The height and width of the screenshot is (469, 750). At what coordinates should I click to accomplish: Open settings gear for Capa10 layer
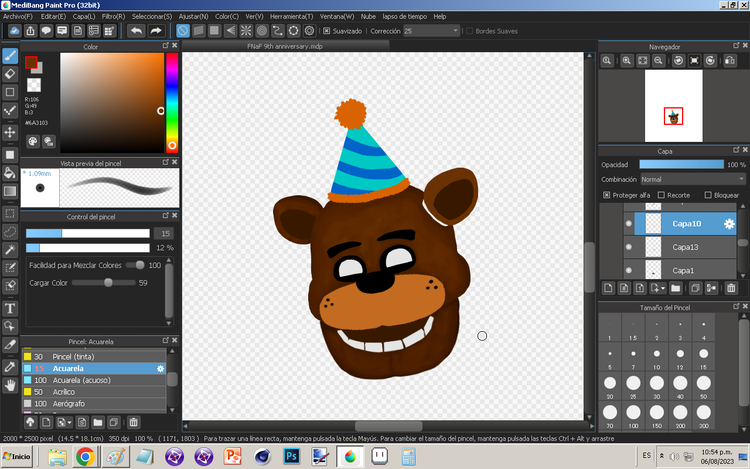pyautogui.click(x=729, y=224)
